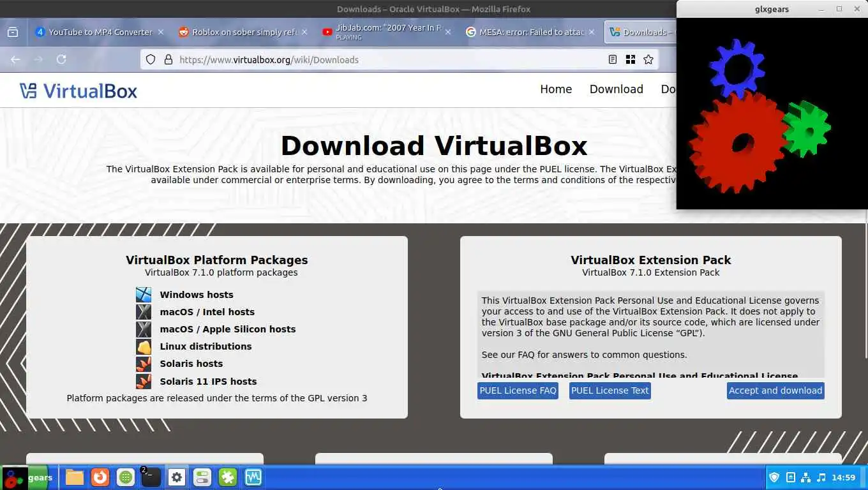Open Home in VirtualBox site navigation
This screenshot has height=490, width=868.
(x=556, y=89)
